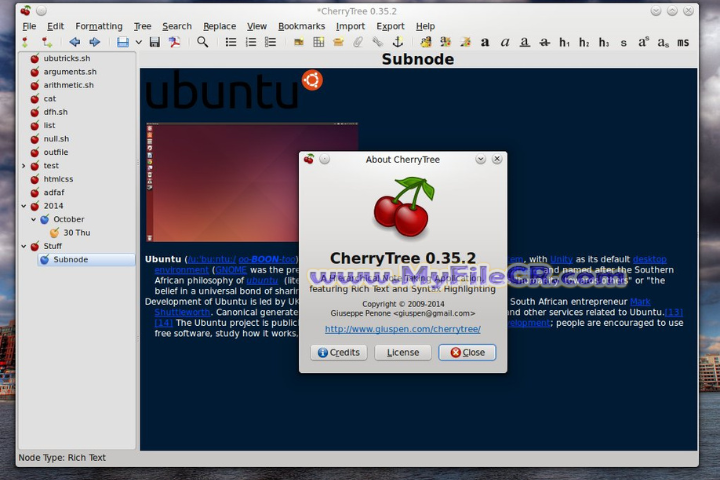Open the Export menu
Screen dimensions: 720x480
coord(390,27)
